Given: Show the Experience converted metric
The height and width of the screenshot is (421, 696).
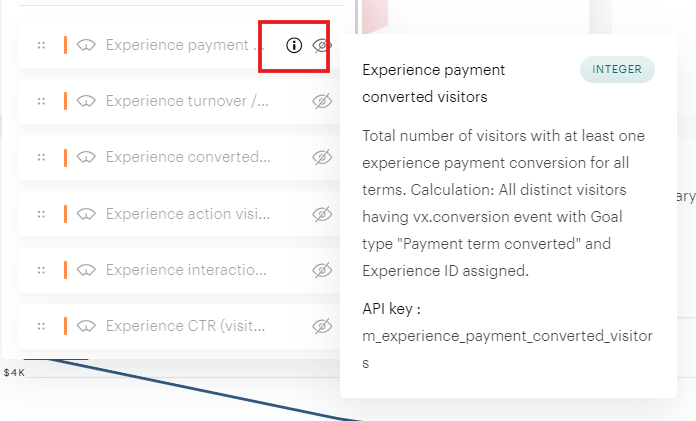Looking at the screenshot, I should tap(321, 157).
